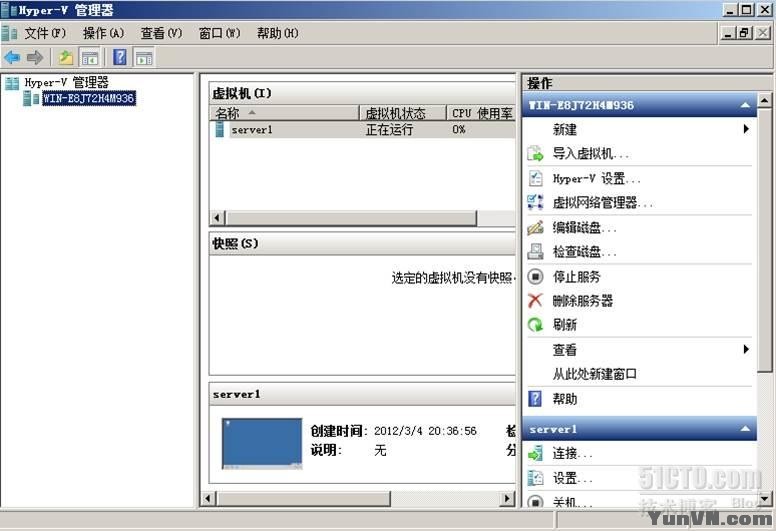This screenshot has width=776, height=531.
Task: Click 连接... action for server1
Action: [x=573, y=453]
